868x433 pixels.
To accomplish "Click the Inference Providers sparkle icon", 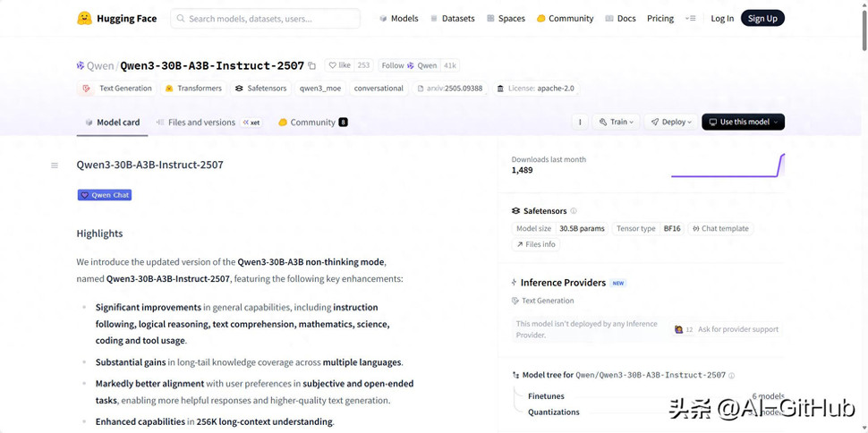I will coord(515,283).
